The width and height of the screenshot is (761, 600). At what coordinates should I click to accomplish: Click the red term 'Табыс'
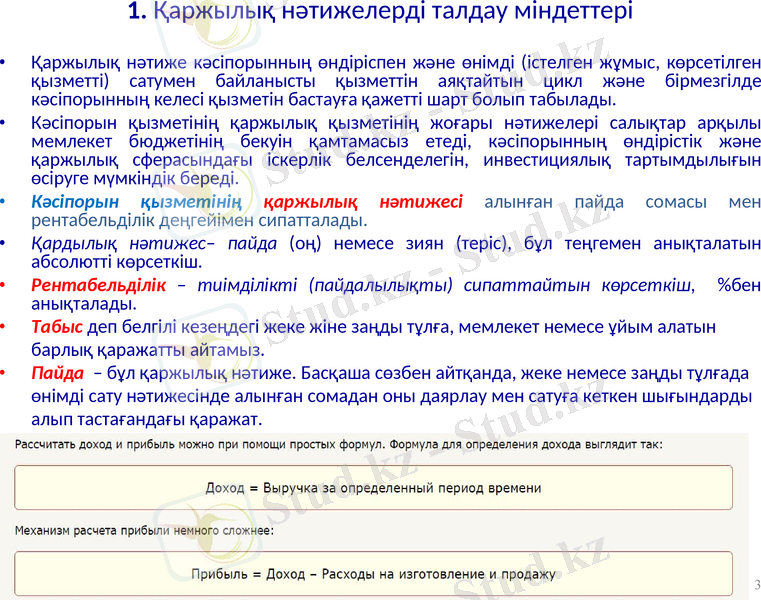coord(57,327)
